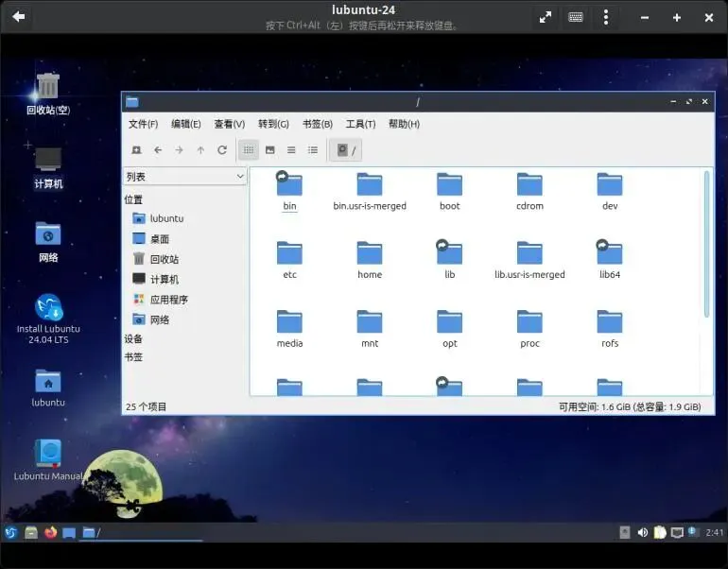The image size is (728, 569).
Task: Click 网络 desktop icon
Action: click(48, 241)
